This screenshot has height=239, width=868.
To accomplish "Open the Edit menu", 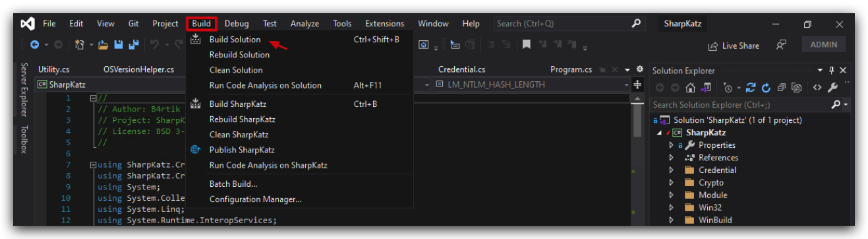I will click(76, 24).
